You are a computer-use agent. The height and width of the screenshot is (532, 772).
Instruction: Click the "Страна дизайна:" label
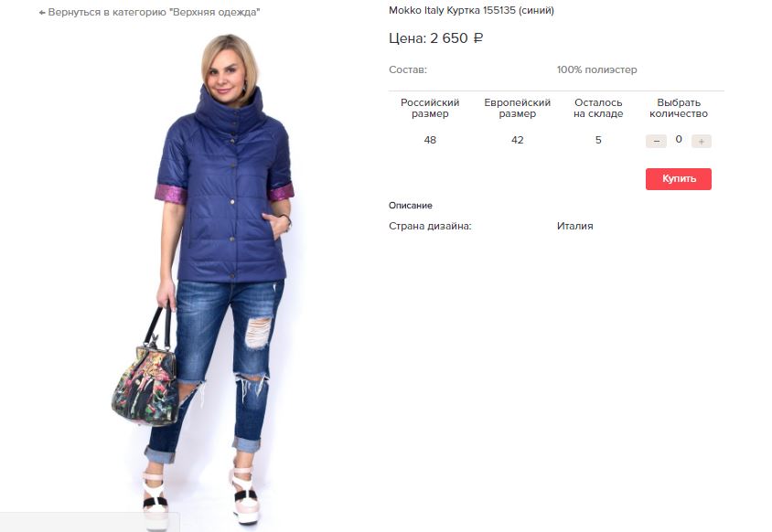[x=430, y=227]
